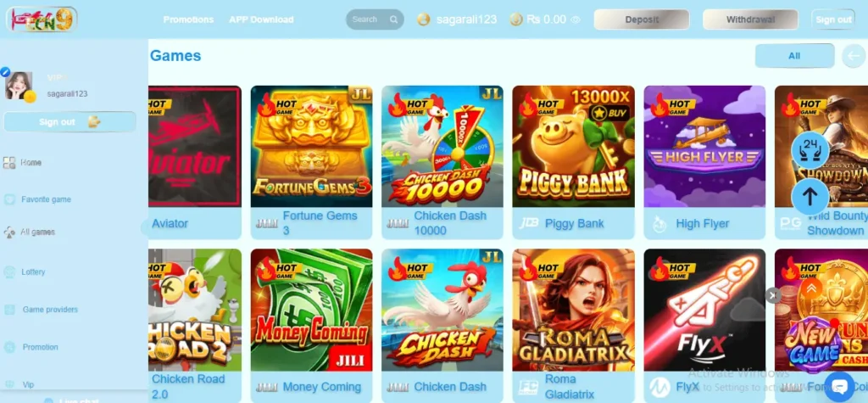Collapse the left sidebar handle
This screenshot has width=868, height=403.
pyautogui.click(x=145, y=227)
